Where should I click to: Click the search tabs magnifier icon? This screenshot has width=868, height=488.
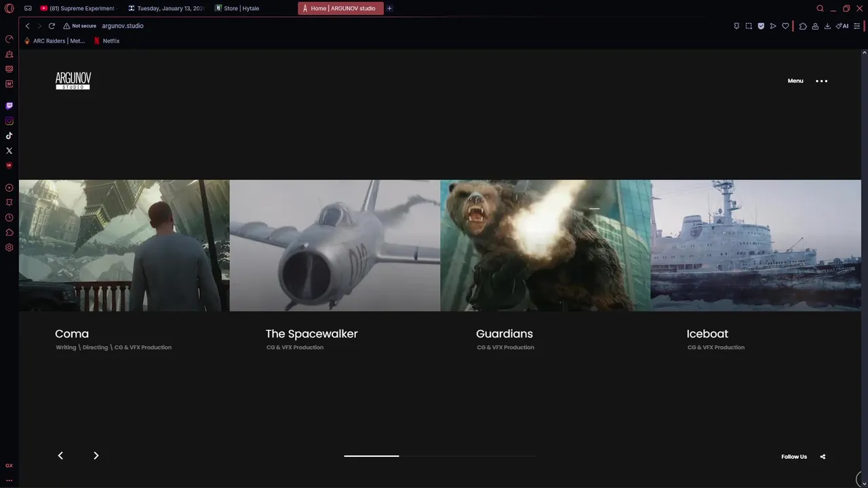click(820, 8)
